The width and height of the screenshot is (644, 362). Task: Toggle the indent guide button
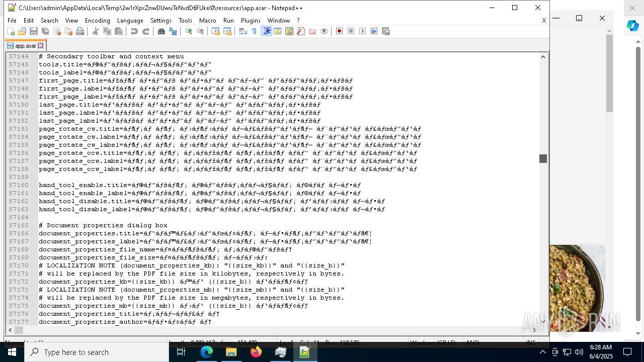(267, 31)
